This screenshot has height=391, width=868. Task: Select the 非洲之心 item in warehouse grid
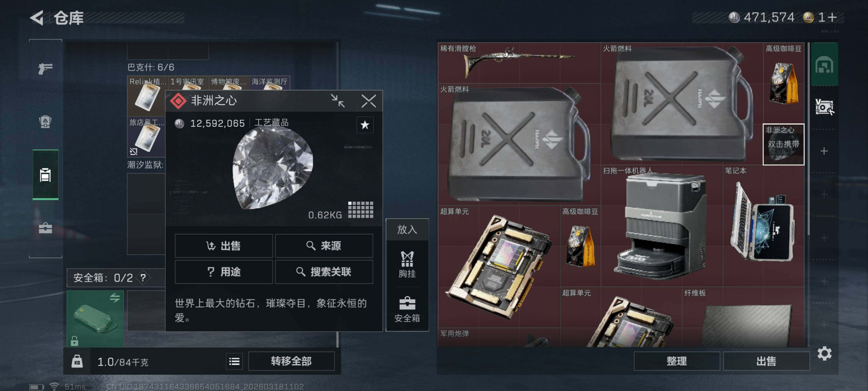pos(783,144)
